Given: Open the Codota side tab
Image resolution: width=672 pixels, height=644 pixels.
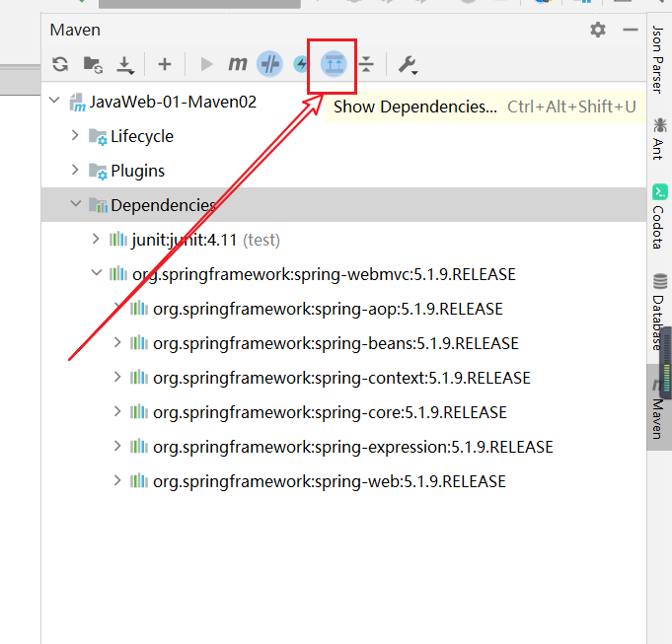Looking at the screenshot, I should [658, 219].
